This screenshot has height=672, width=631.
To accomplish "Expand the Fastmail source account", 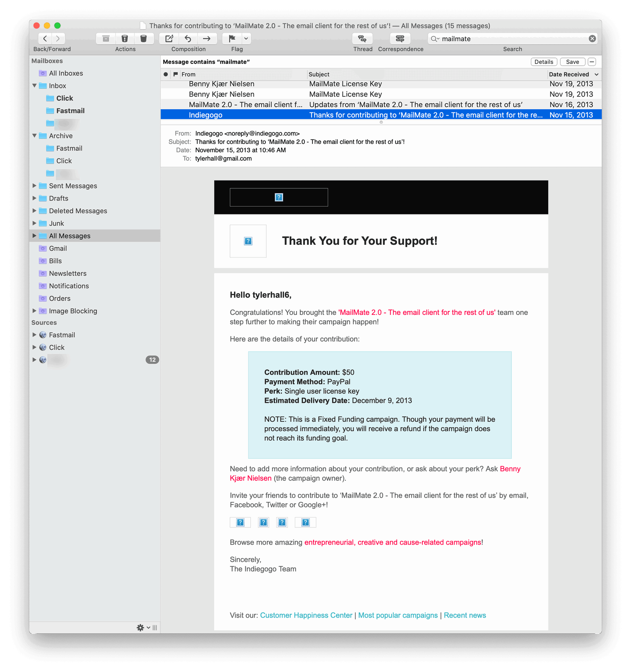I will 34,335.
